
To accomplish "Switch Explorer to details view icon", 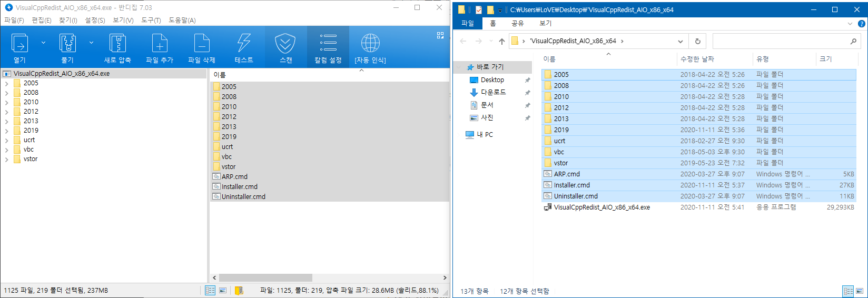I will pyautogui.click(x=848, y=291).
